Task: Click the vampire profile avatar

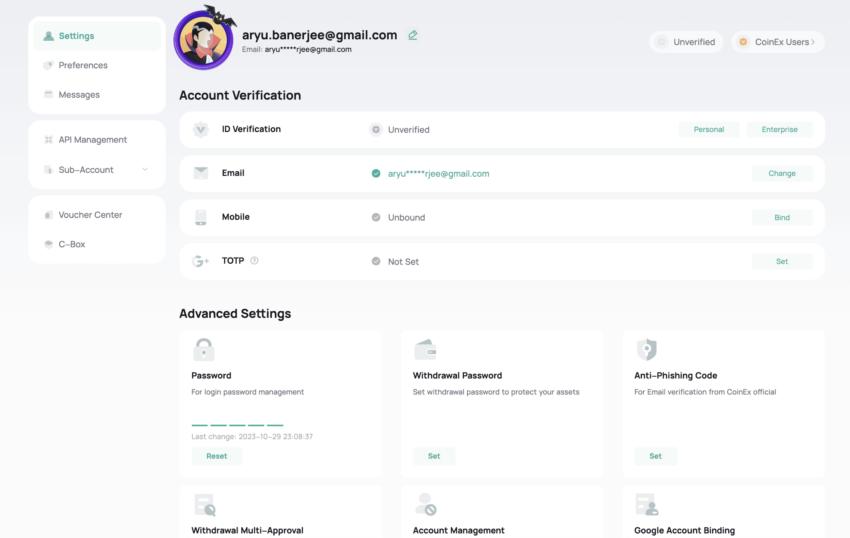Action: (203, 40)
